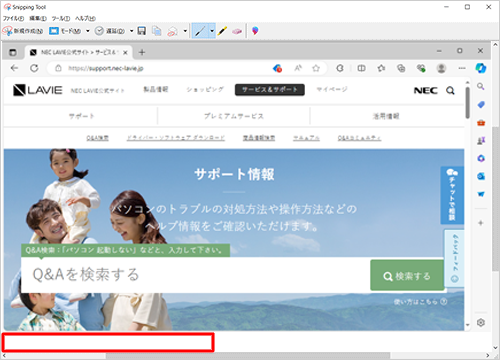Select the プレミアムサービス section tab

234,116
